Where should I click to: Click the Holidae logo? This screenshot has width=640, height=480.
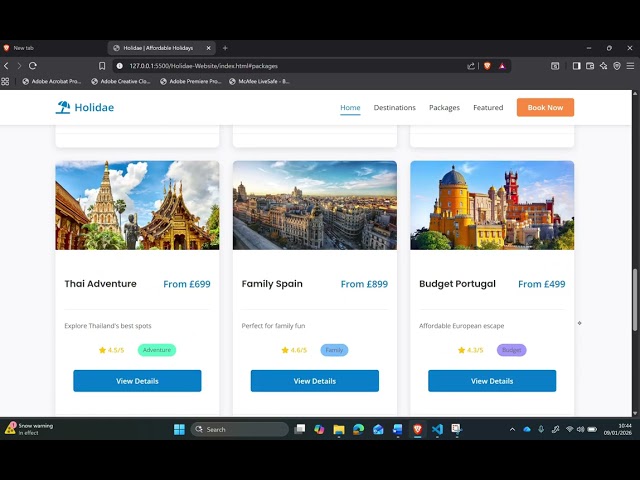coord(85,107)
